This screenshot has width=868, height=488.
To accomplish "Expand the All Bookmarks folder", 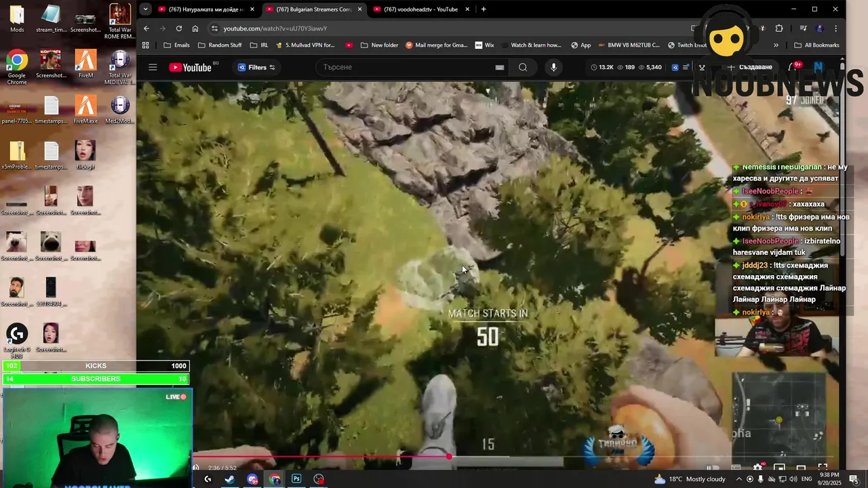I will pyautogui.click(x=816, y=45).
